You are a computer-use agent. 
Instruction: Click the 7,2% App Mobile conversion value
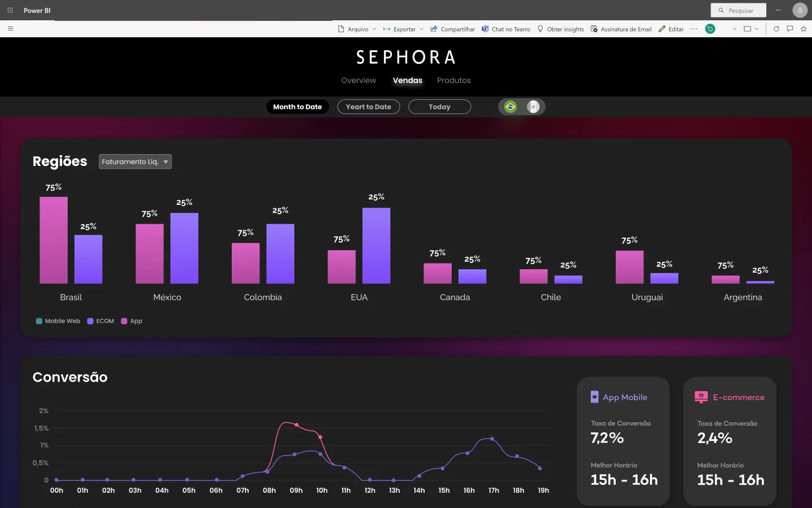[607, 438]
